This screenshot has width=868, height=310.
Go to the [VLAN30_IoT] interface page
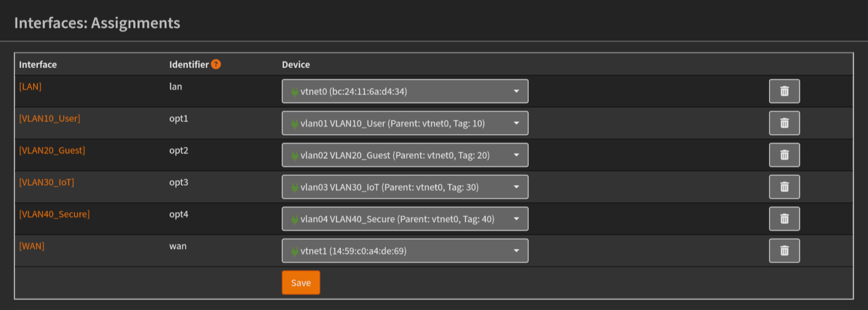(x=47, y=182)
